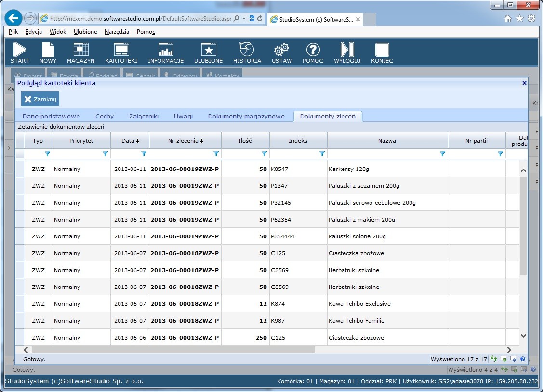Open the Pomoc menu in menu bar
Screen dimensions: 543x392
click(146, 32)
